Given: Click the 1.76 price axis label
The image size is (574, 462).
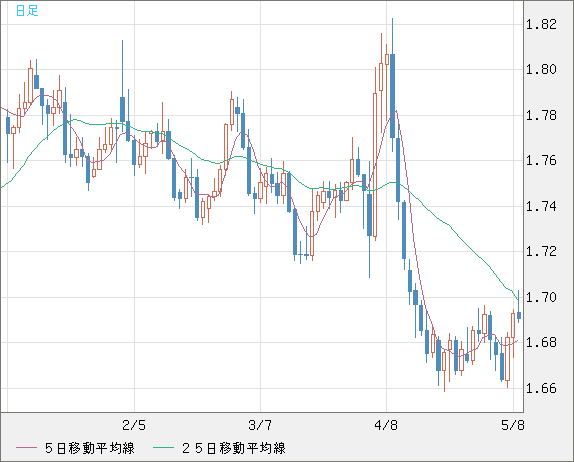Looking at the screenshot, I should (541, 160).
